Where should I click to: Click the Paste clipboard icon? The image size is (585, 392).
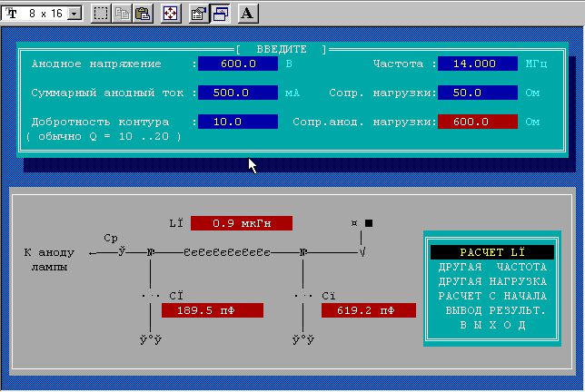tap(144, 13)
